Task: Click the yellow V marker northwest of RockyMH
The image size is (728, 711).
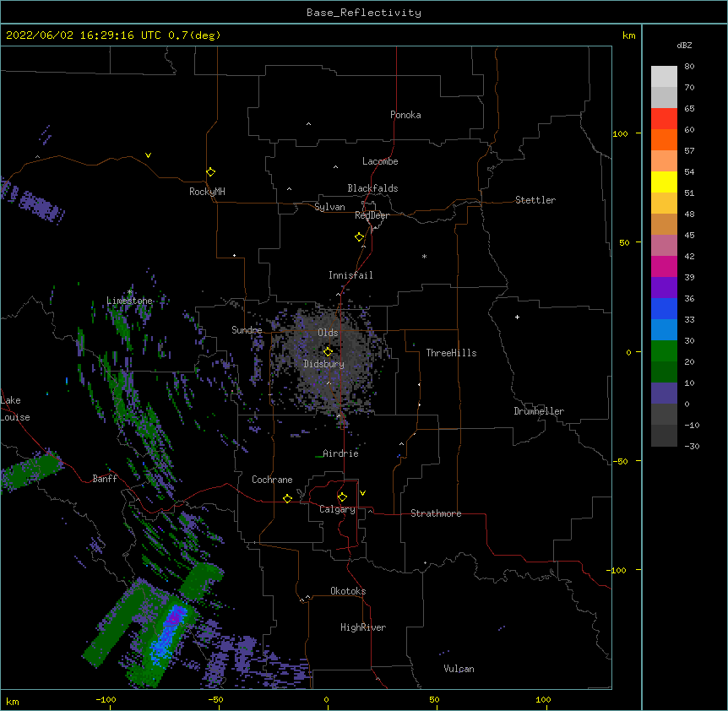Action: (148, 155)
